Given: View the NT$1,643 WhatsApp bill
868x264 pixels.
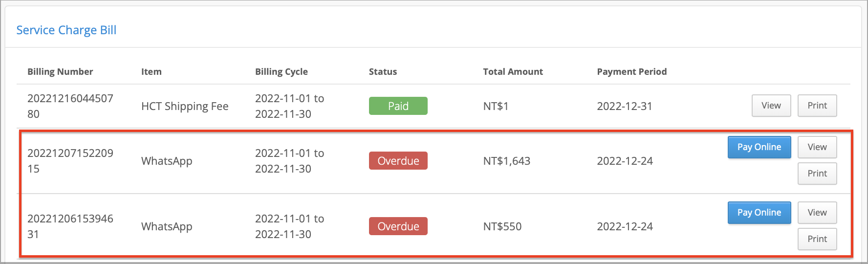Looking at the screenshot, I should point(817,147).
